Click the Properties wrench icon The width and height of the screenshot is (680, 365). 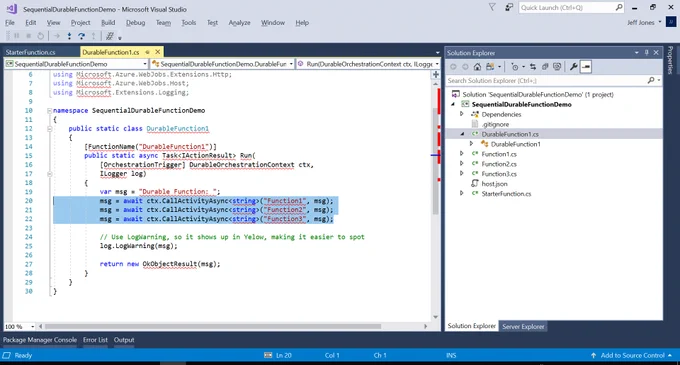point(573,67)
